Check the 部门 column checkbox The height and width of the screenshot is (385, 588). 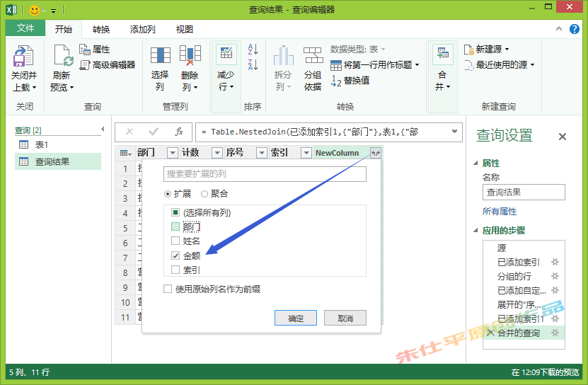click(x=175, y=226)
